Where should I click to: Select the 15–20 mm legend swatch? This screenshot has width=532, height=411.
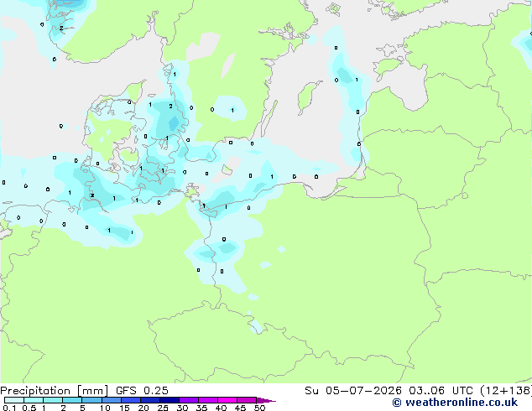click(131, 400)
